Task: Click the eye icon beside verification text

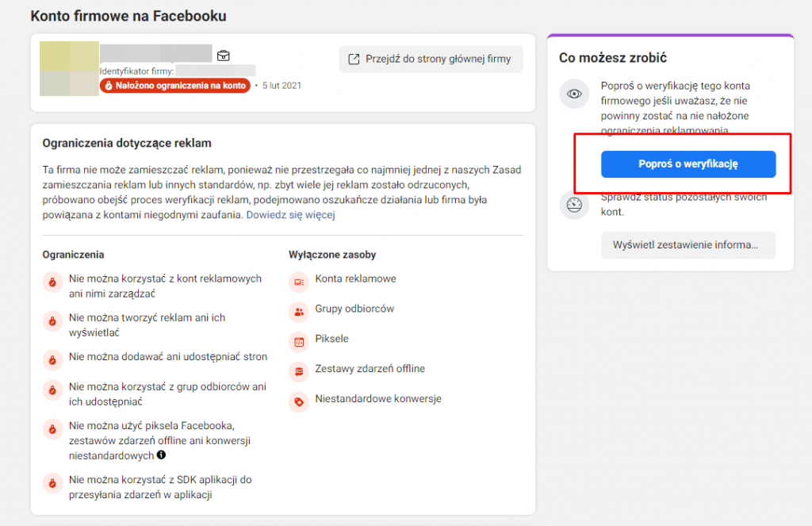Action: tap(574, 94)
